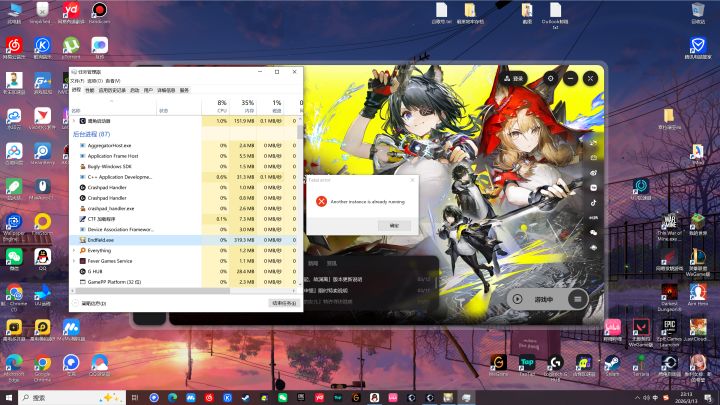Switch to the 启动 tab in Task Manager

[x=135, y=90]
